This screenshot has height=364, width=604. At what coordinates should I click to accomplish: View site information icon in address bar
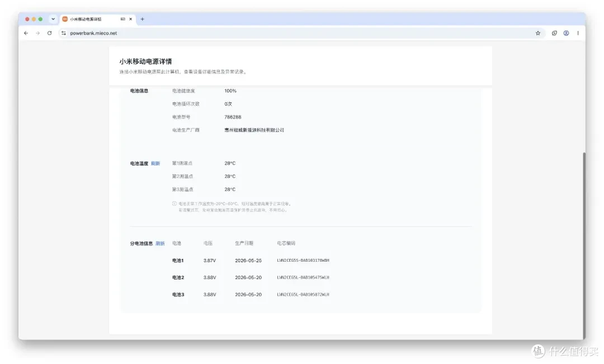[64, 33]
